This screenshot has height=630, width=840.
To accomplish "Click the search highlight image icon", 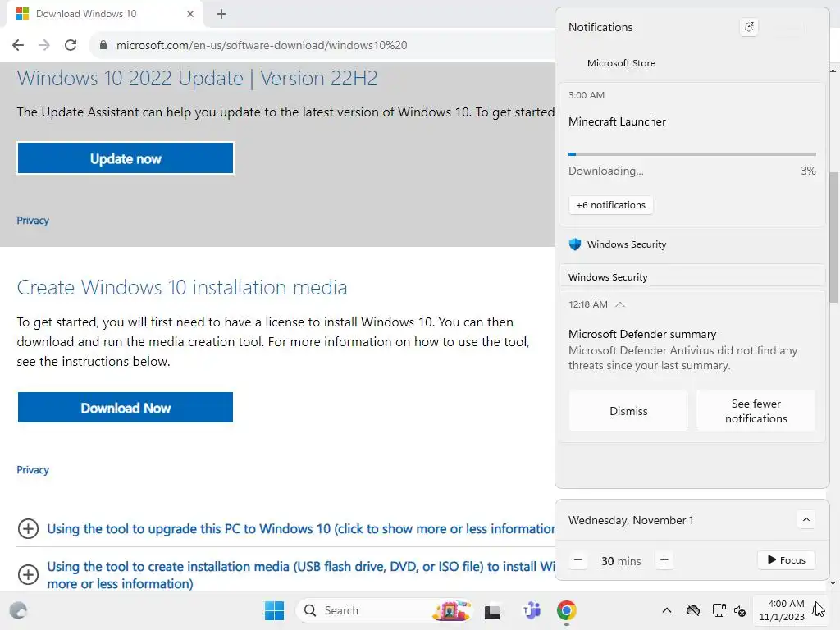I will pos(451,610).
